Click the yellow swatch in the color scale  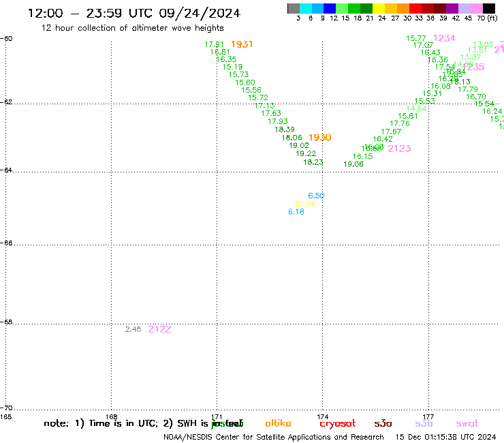click(379, 8)
